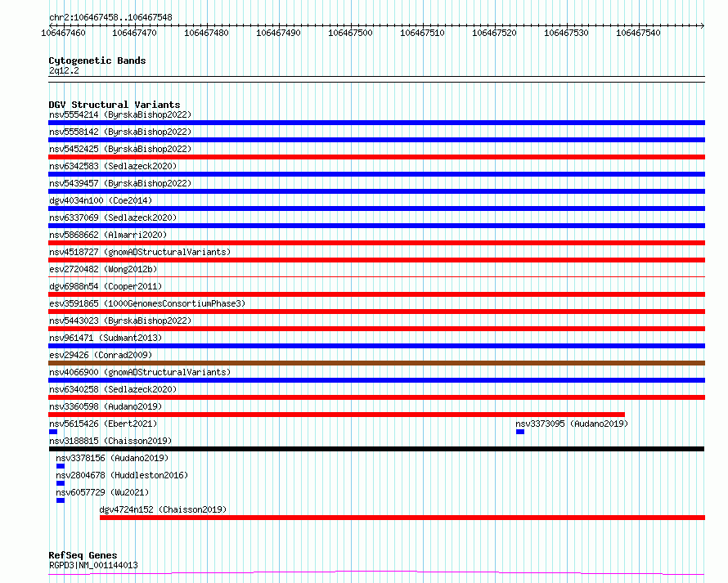Click esv3591865 (1000GenomesConsortiumPhase3) label
This screenshot has width=728, height=583.
(147, 303)
